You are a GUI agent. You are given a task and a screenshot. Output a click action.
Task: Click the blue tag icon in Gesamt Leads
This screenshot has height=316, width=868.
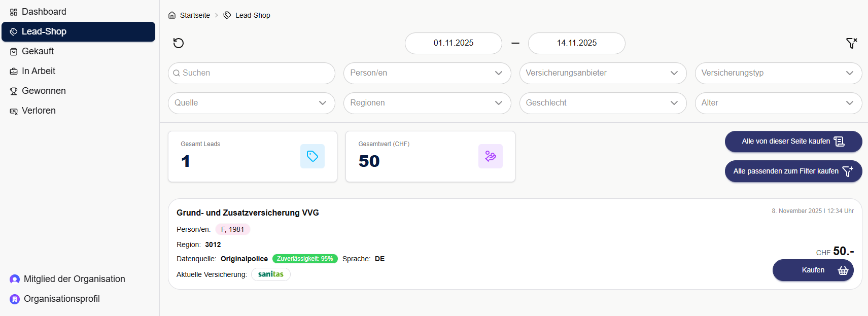[313, 156]
